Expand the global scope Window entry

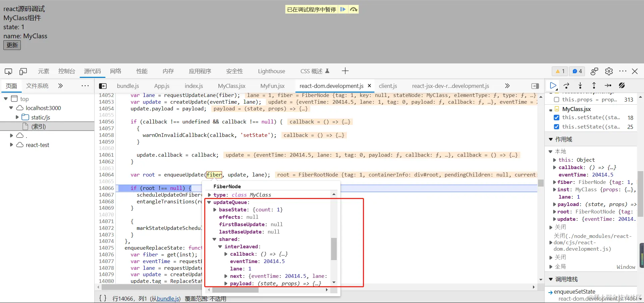click(x=551, y=267)
